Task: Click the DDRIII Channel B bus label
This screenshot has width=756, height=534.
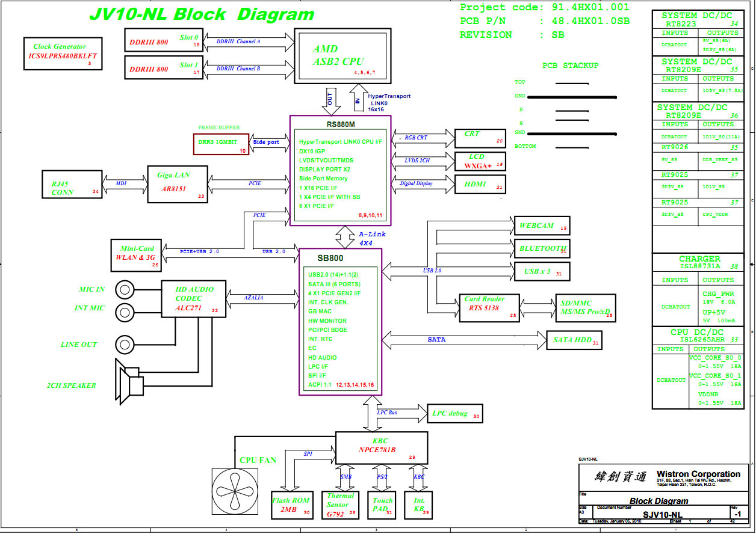Action: (238, 69)
